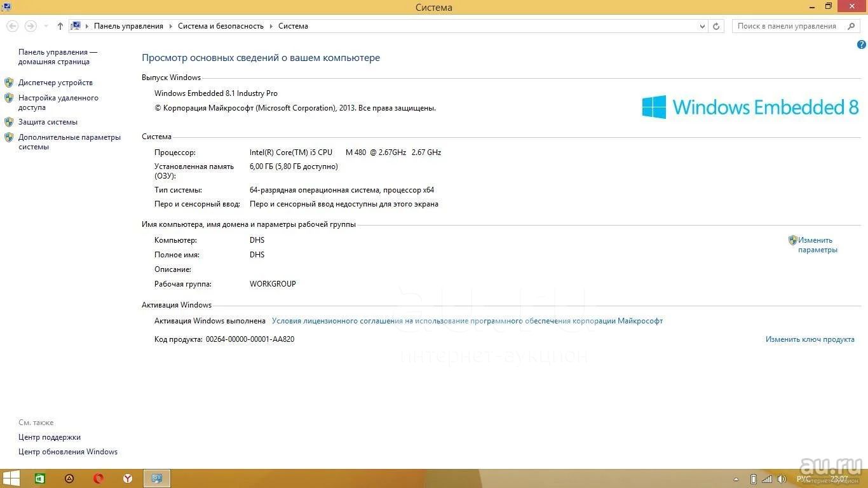
Task: Open Защита системы
Action: tap(48, 122)
